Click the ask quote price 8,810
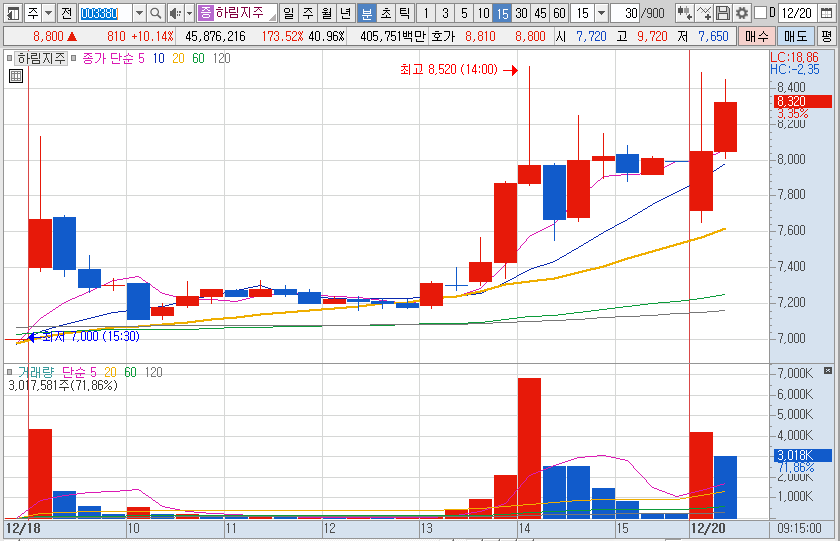 pyautogui.click(x=480, y=36)
